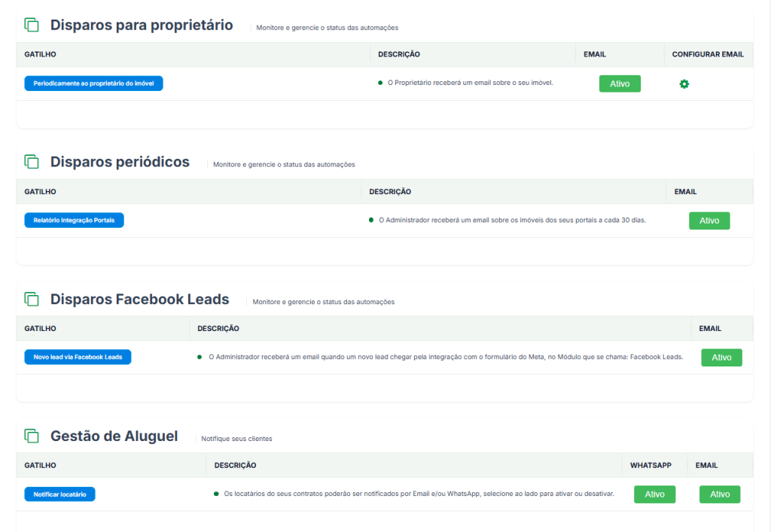The width and height of the screenshot is (771, 532).
Task: Open Novo lead via Facebook Leads trigger
Action: (78, 357)
